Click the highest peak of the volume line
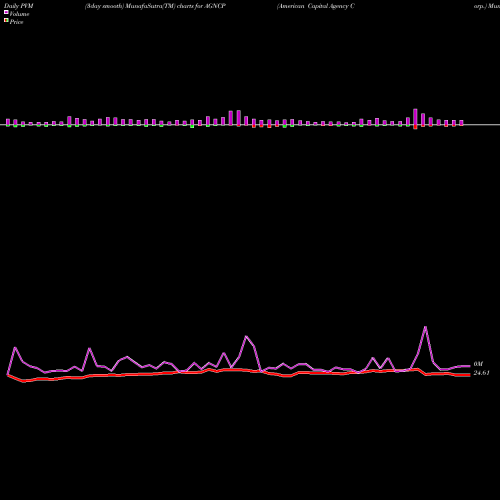Image resolution: width=500 pixels, height=500 pixels. click(x=425, y=327)
